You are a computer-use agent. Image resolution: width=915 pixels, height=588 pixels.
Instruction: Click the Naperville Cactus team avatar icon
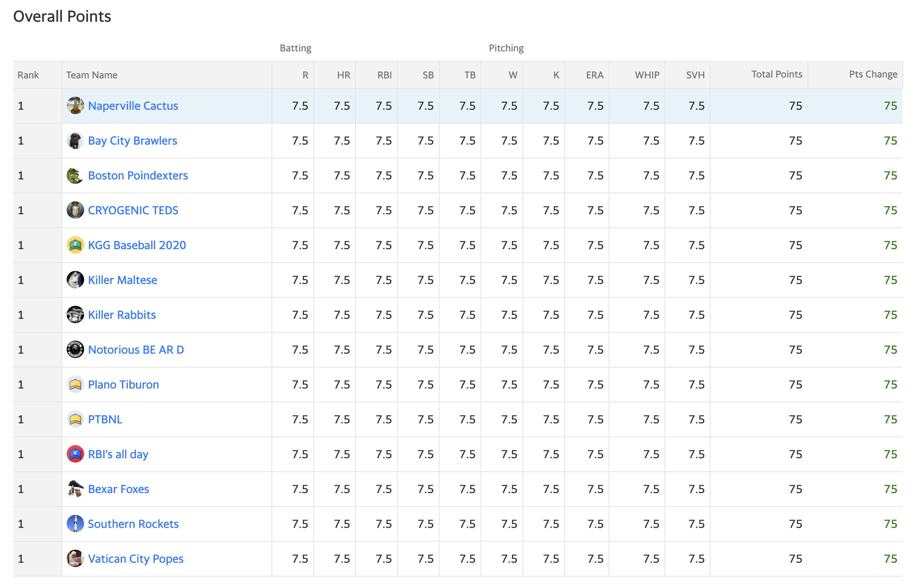tap(75, 105)
